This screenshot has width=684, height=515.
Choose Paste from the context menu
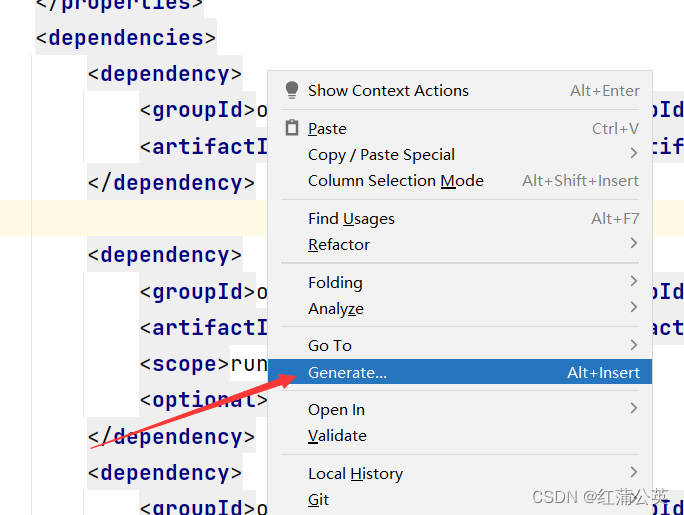tap(460, 129)
